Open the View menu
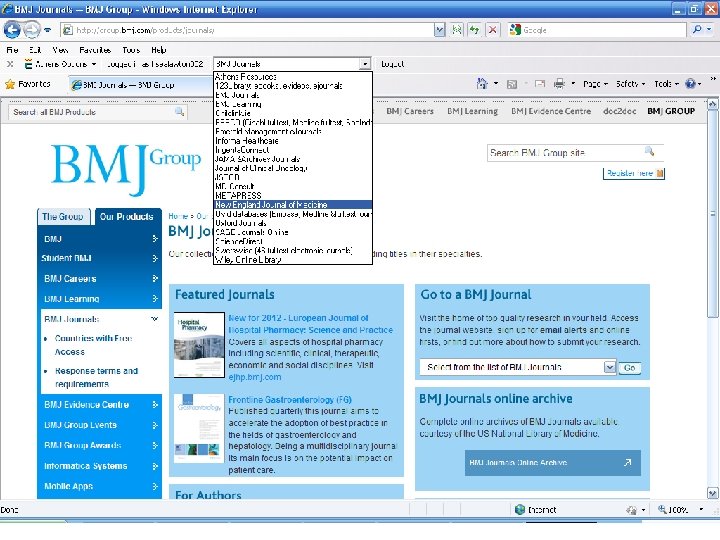Screen dimensions: 720x540 60,50
